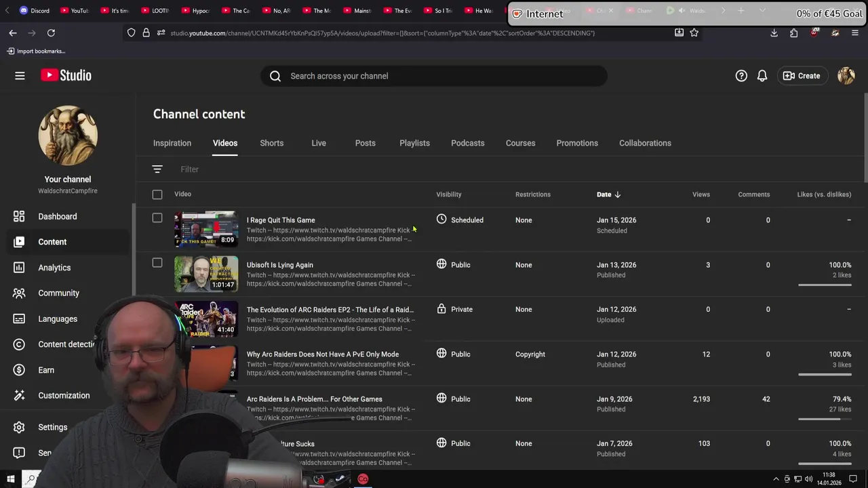This screenshot has width=868, height=488.
Task: Sort by the Views column header
Action: 701,195
